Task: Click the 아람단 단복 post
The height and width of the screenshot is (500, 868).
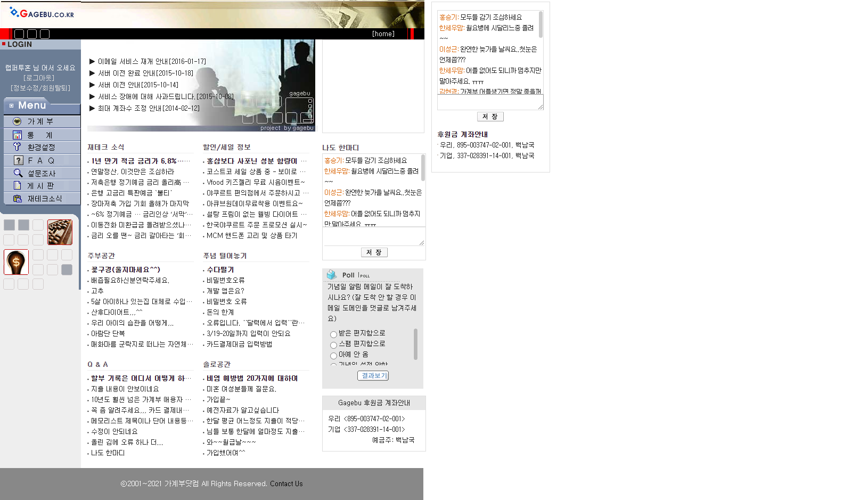Action: coord(108,333)
